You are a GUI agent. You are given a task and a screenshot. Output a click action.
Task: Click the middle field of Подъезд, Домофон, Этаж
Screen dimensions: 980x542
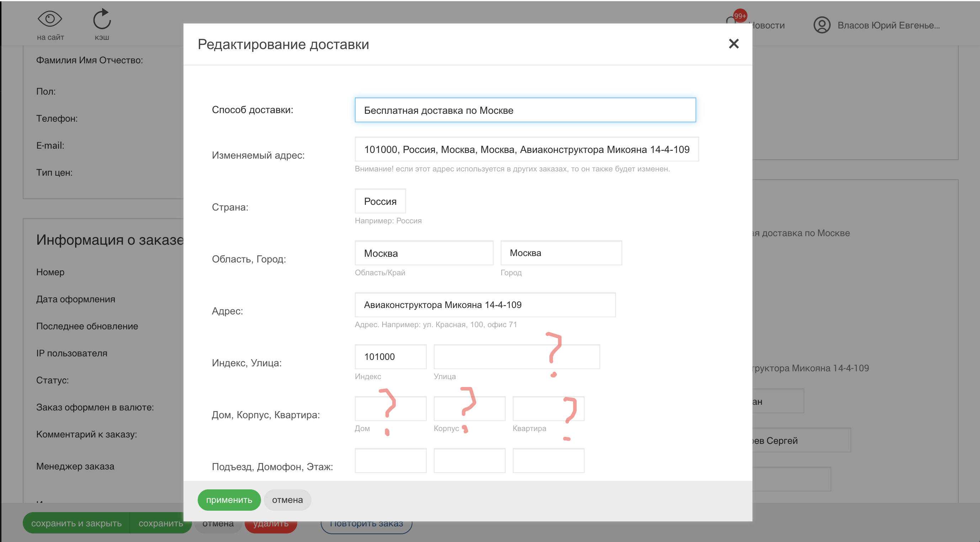point(469,461)
